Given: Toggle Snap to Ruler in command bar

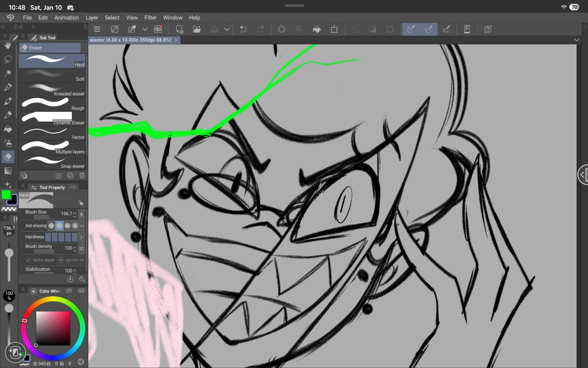Looking at the screenshot, I should coord(411,29).
